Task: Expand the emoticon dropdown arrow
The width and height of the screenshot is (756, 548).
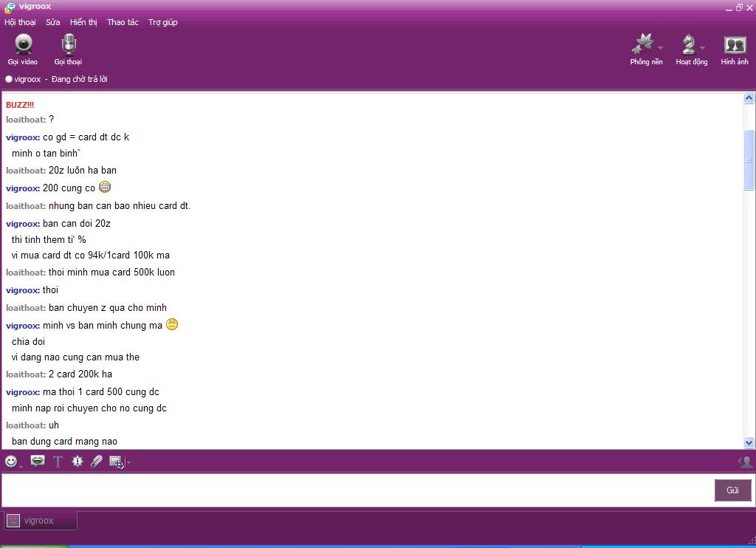Action: [x=20, y=466]
